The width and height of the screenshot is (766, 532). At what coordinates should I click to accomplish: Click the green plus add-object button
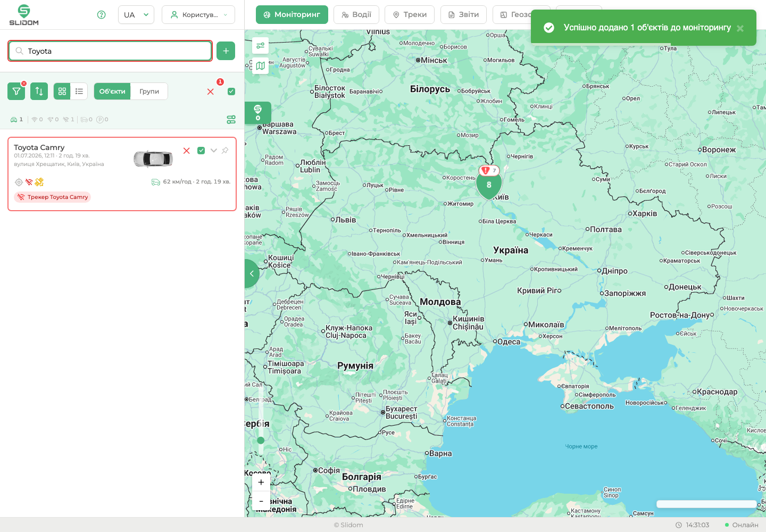[x=226, y=51]
